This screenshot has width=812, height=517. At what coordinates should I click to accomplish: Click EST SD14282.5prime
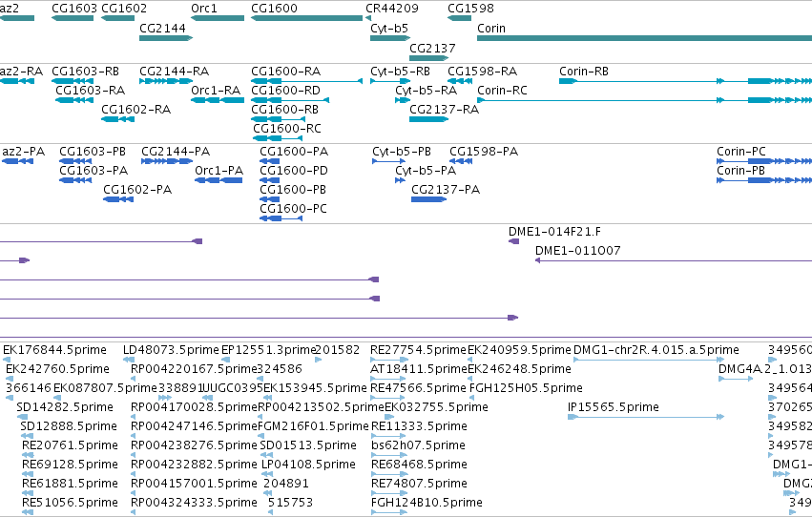click(x=65, y=406)
